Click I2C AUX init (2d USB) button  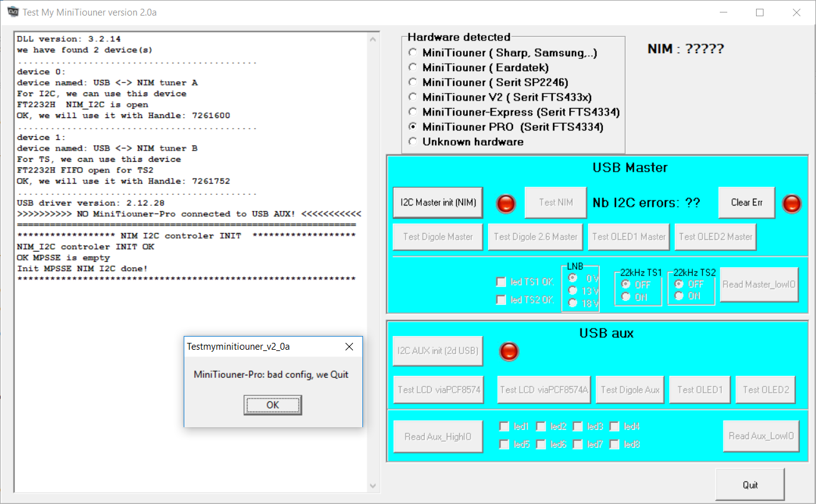(438, 350)
